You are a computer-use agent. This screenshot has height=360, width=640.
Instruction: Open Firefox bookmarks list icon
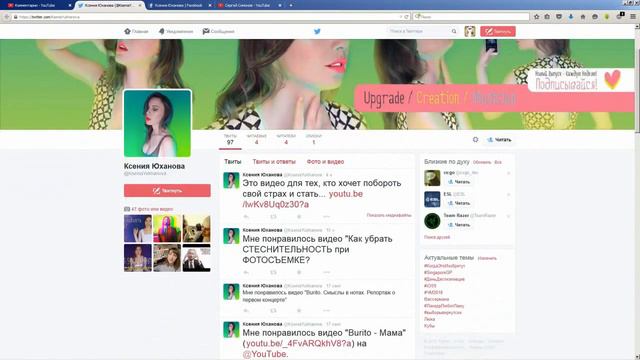(547, 17)
